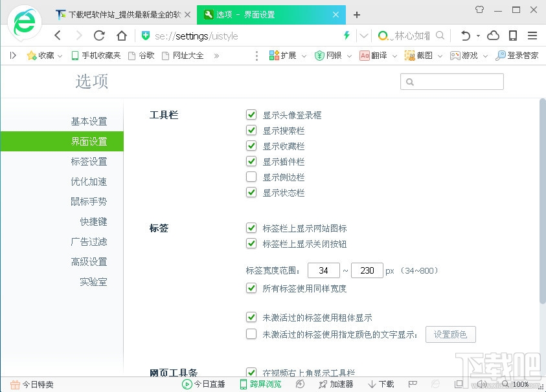546x392 pixels.
Task: Toggle 显示状态栏 checkbox
Action: click(x=251, y=192)
